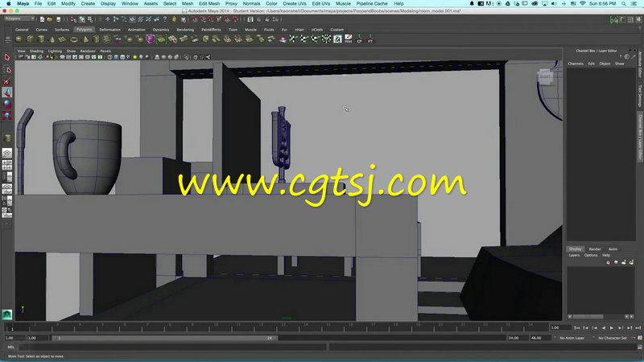Click the New Scene icon
The height and width of the screenshot is (362, 644).
[42, 19]
